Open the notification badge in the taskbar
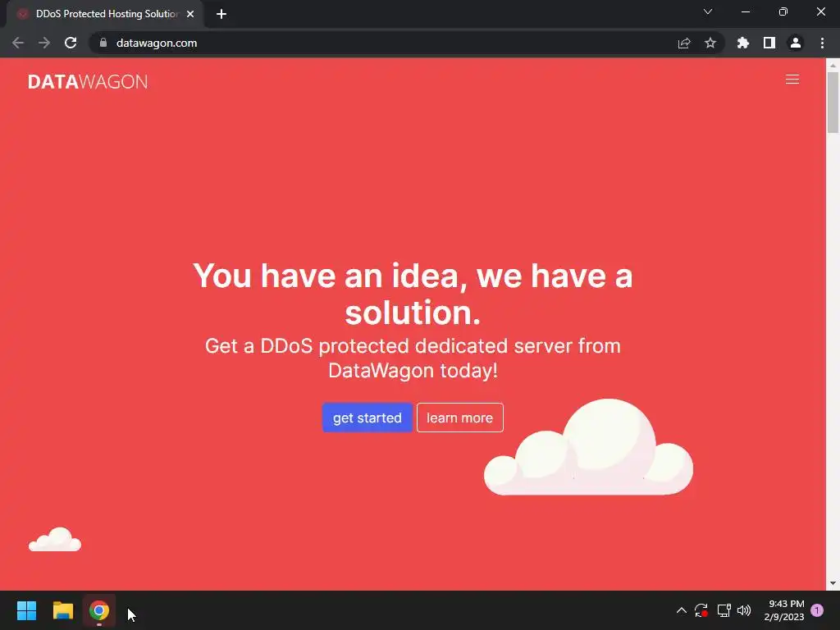The height and width of the screenshot is (630, 840). (817, 610)
